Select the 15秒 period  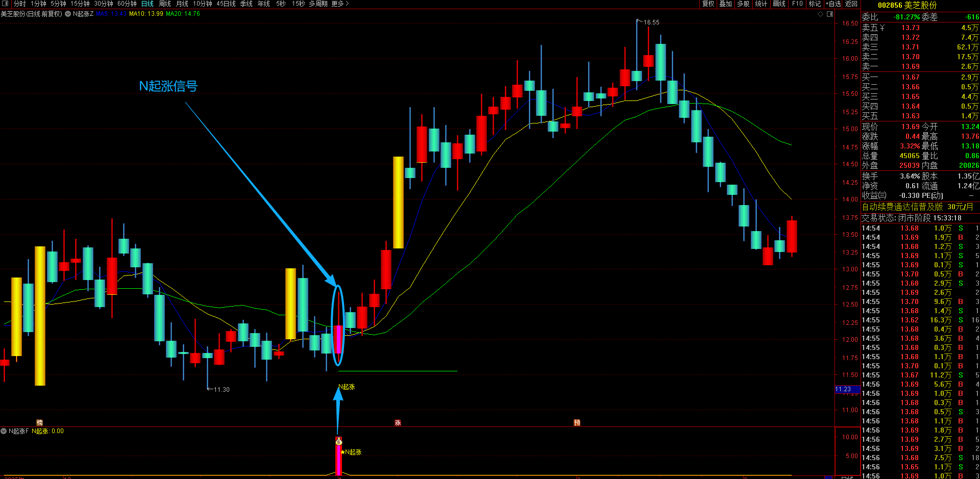[x=298, y=4]
